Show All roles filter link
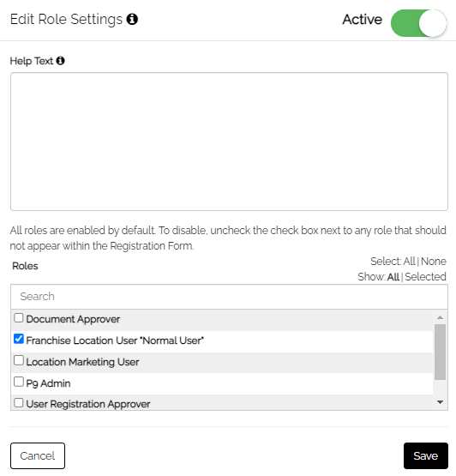The width and height of the screenshot is (456, 476). [393, 277]
